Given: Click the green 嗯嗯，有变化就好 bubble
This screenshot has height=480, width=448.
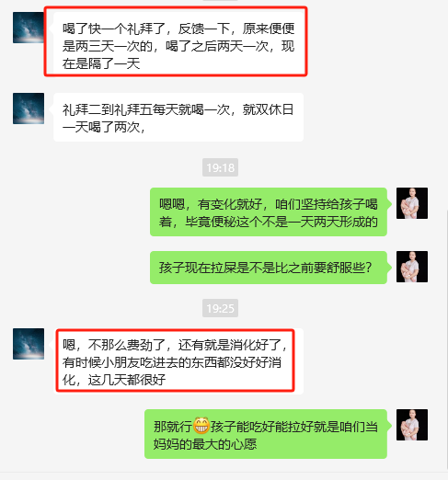Looking at the screenshot, I should tap(269, 212).
